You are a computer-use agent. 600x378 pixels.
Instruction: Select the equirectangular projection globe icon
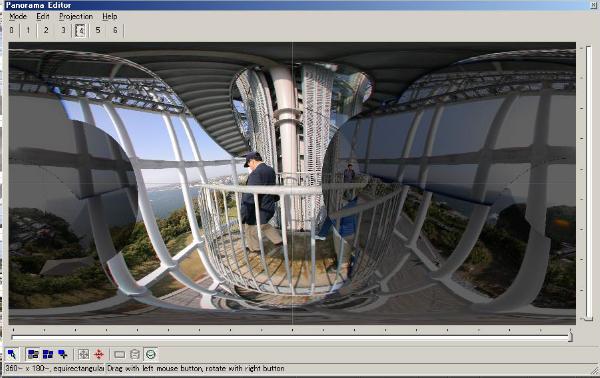click(x=150, y=354)
